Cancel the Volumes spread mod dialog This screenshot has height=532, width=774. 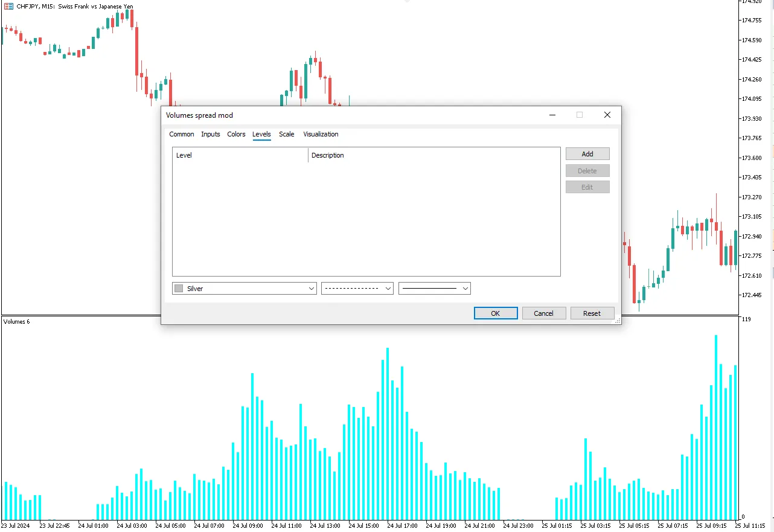pos(544,313)
